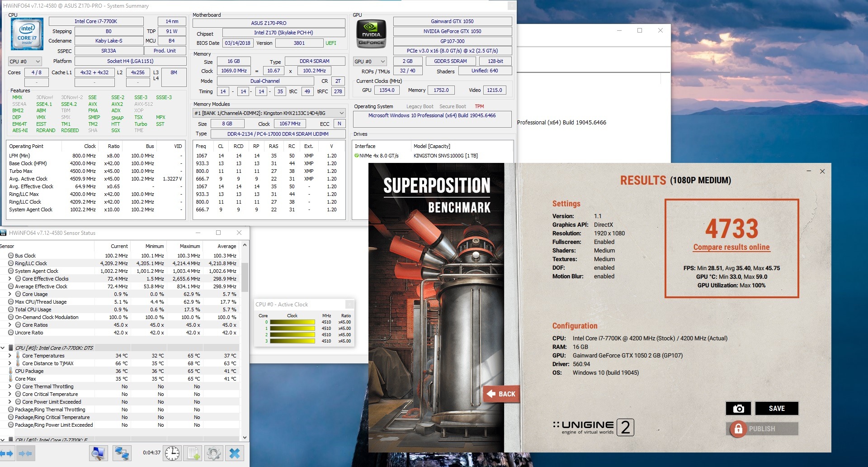This screenshot has height=467, width=868.
Task: Click the 4733 benchmark score
Action: pos(731,229)
